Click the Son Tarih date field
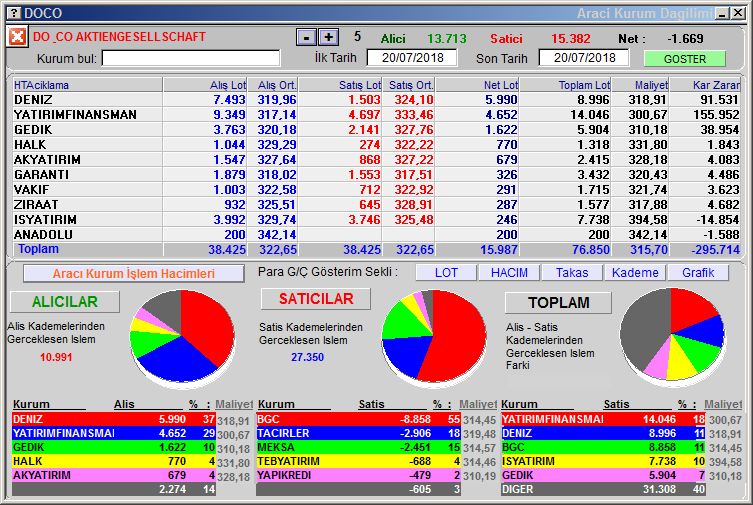 (x=584, y=58)
